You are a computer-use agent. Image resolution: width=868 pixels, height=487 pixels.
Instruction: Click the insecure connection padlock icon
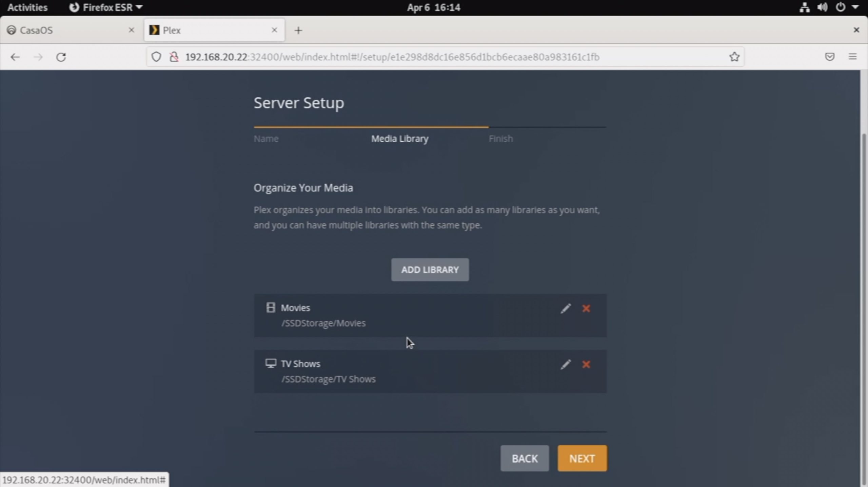(x=174, y=57)
